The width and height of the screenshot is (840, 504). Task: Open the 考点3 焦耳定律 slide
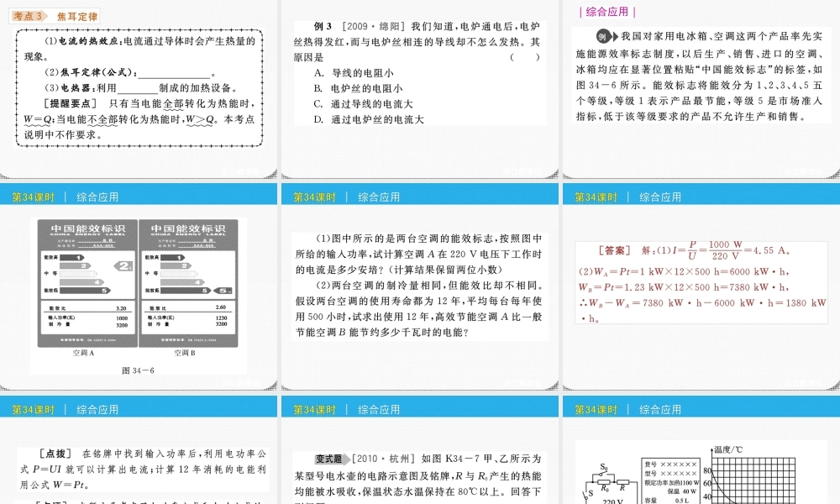pyautogui.click(x=139, y=89)
